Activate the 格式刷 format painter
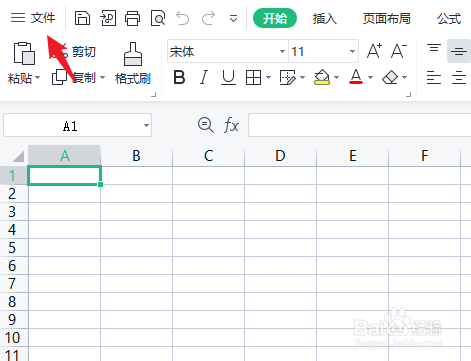The height and width of the screenshot is (361, 471). coord(133,63)
